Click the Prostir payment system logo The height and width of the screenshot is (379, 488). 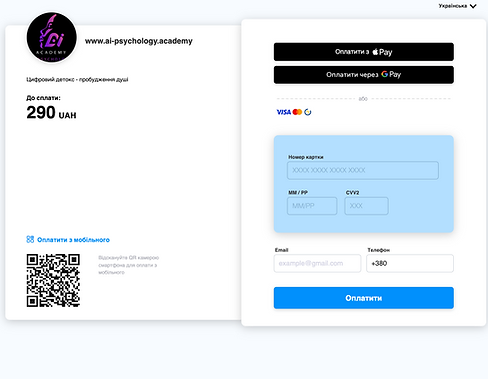tap(308, 112)
